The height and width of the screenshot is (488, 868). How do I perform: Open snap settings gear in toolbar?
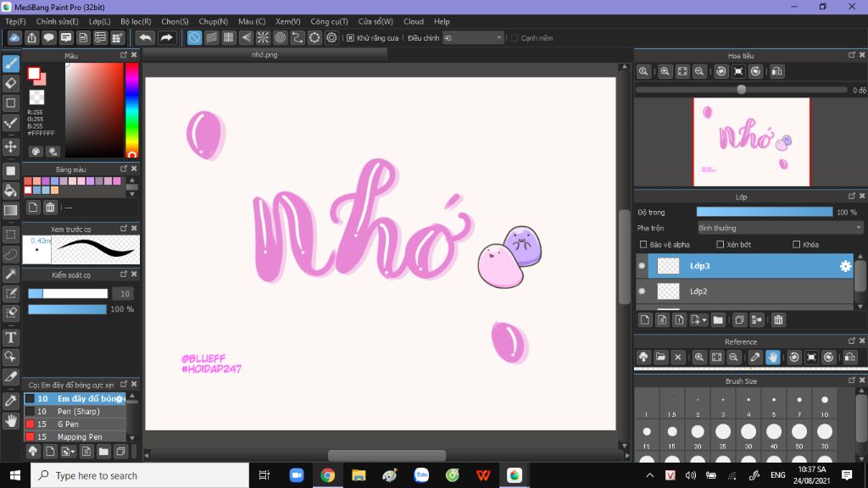pyautogui.click(x=331, y=37)
